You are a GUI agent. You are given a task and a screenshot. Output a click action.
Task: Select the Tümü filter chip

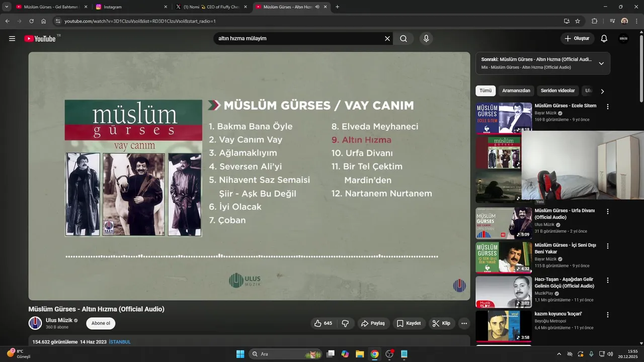(486, 91)
